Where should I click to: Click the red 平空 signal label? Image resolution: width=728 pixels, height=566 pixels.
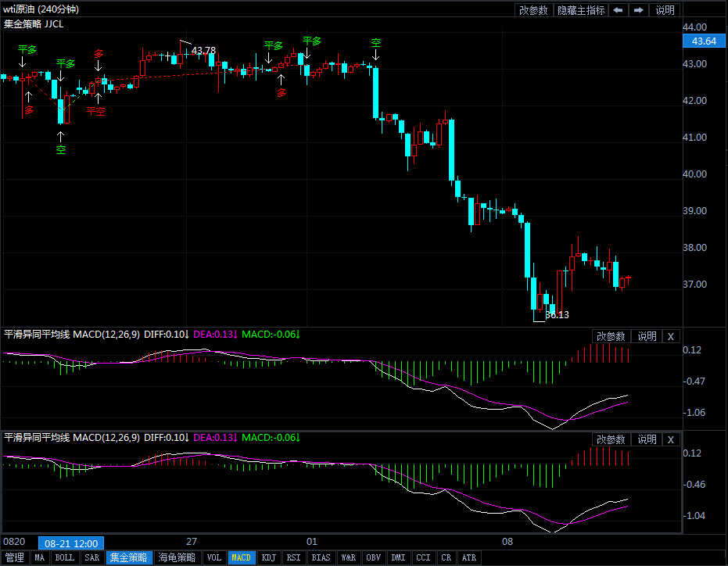(95, 112)
